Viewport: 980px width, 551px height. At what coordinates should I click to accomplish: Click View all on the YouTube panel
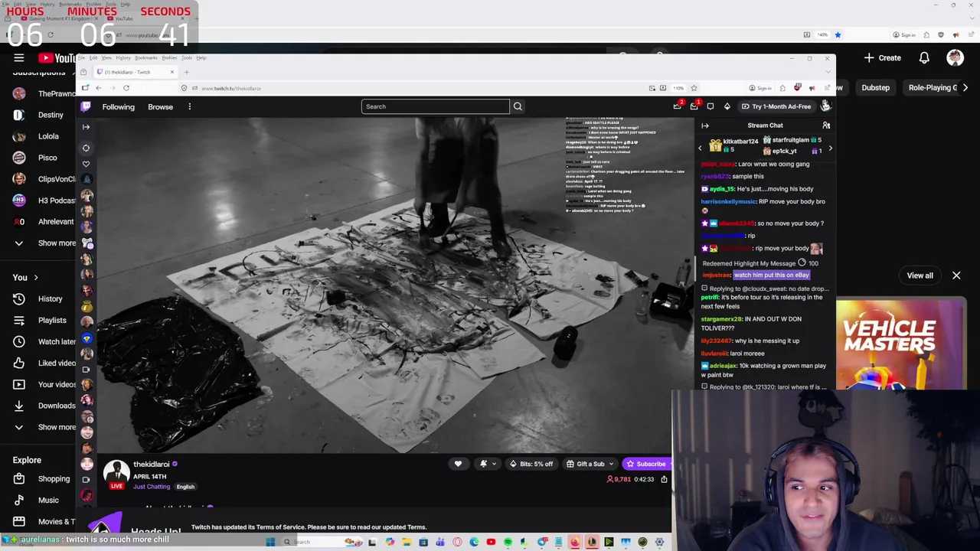[920, 275]
